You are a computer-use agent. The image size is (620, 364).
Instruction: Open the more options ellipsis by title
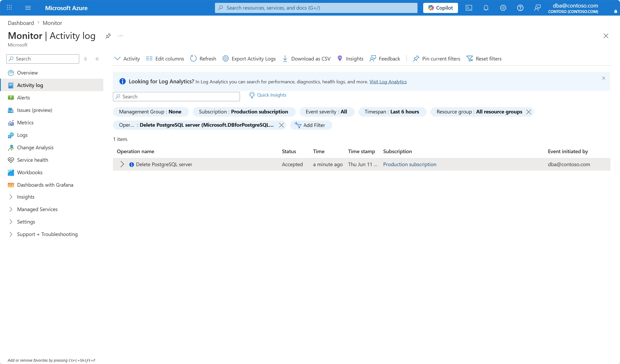pyautogui.click(x=120, y=36)
